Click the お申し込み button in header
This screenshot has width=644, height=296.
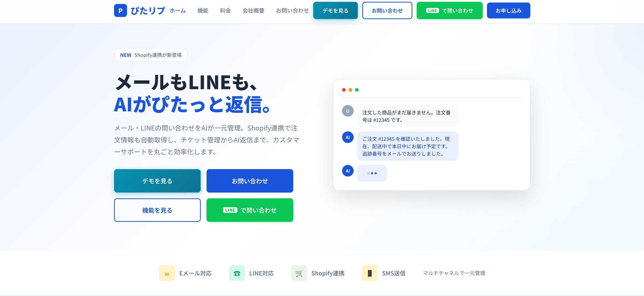pos(508,10)
